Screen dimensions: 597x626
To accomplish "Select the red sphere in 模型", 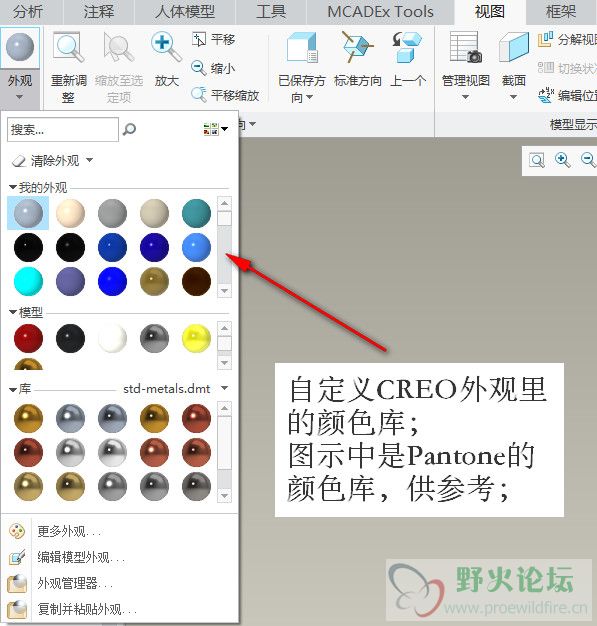I will tap(28, 339).
